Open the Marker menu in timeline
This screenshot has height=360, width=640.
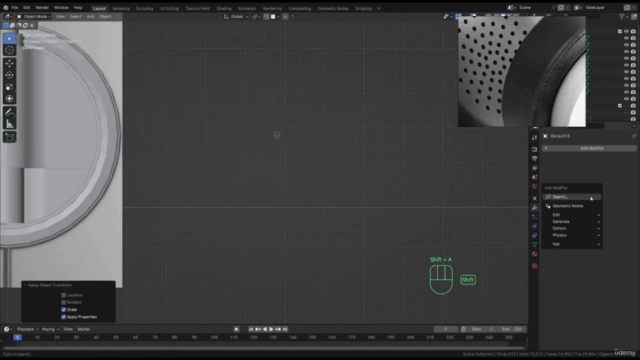point(84,329)
